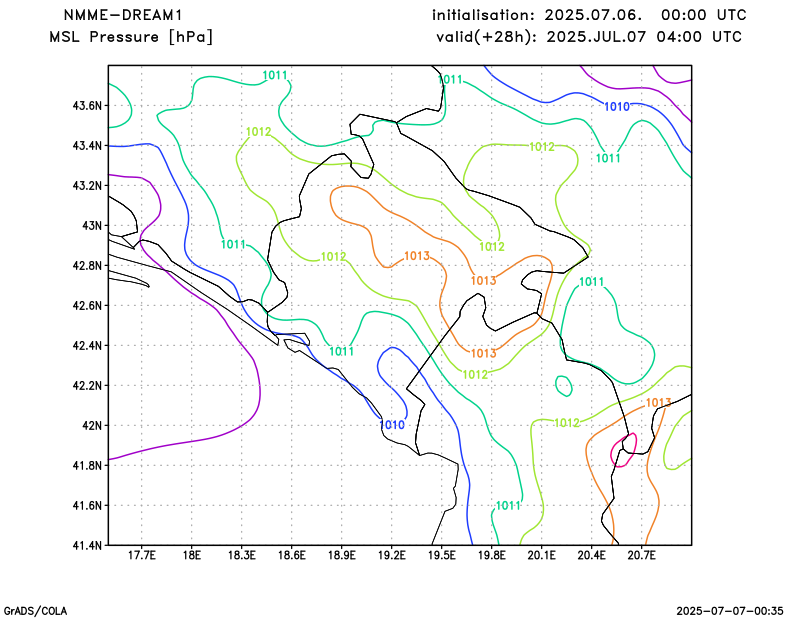Click the "NMME-DREAM1" model title text
800x618 pixels.
tap(122, 15)
